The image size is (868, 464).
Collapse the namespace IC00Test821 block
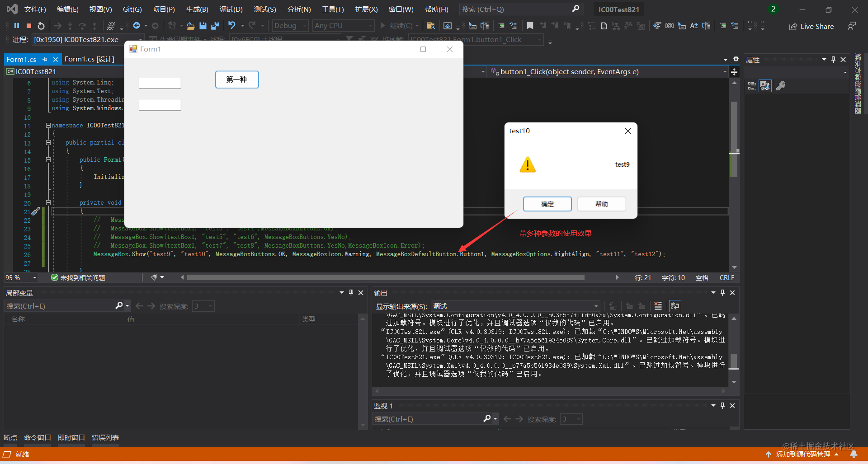click(x=48, y=126)
